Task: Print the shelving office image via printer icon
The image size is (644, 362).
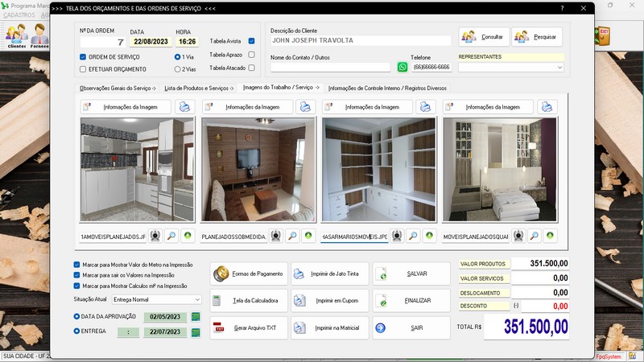Action: click(426, 107)
